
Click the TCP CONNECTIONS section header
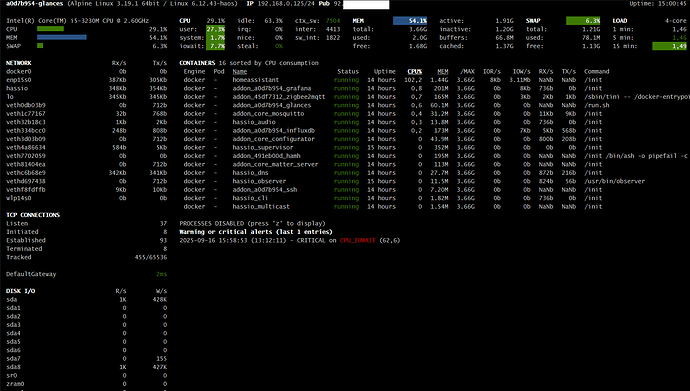click(x=33, y=215)
